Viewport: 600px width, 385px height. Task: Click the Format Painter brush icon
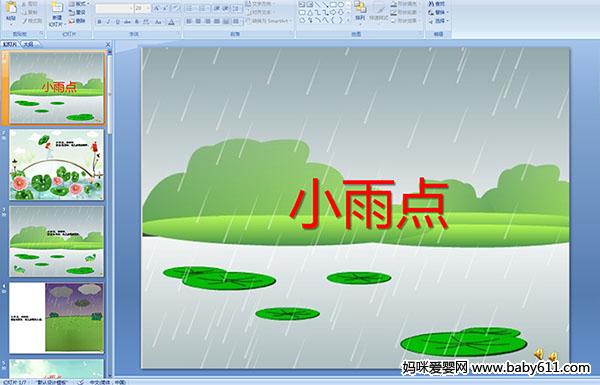pos(25,21)
